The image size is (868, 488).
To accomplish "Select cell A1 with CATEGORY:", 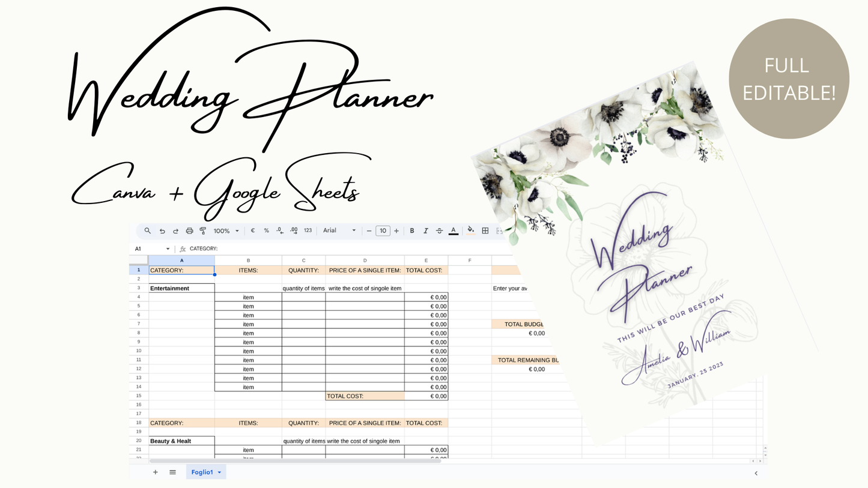I will pos(181,270).
